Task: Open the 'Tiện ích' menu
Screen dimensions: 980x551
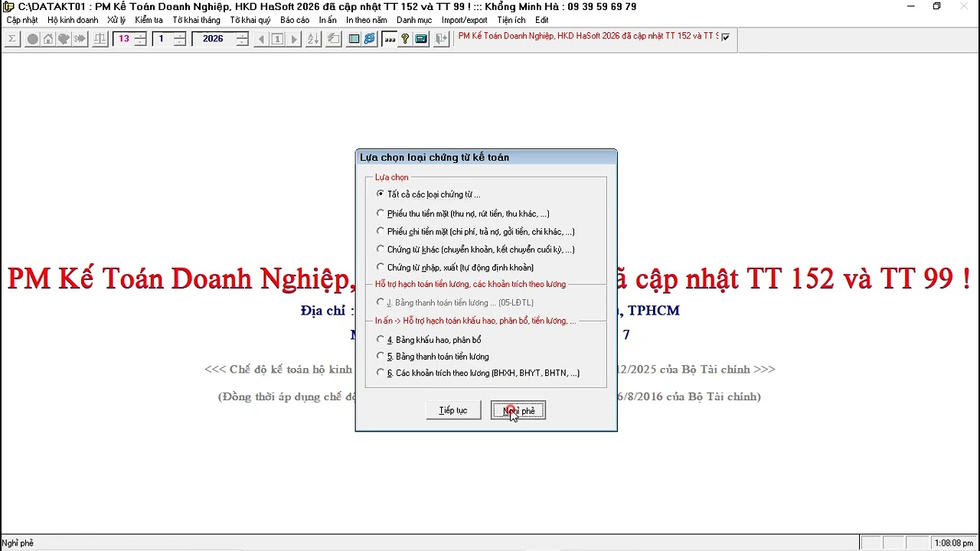Action: pos(511,21)
